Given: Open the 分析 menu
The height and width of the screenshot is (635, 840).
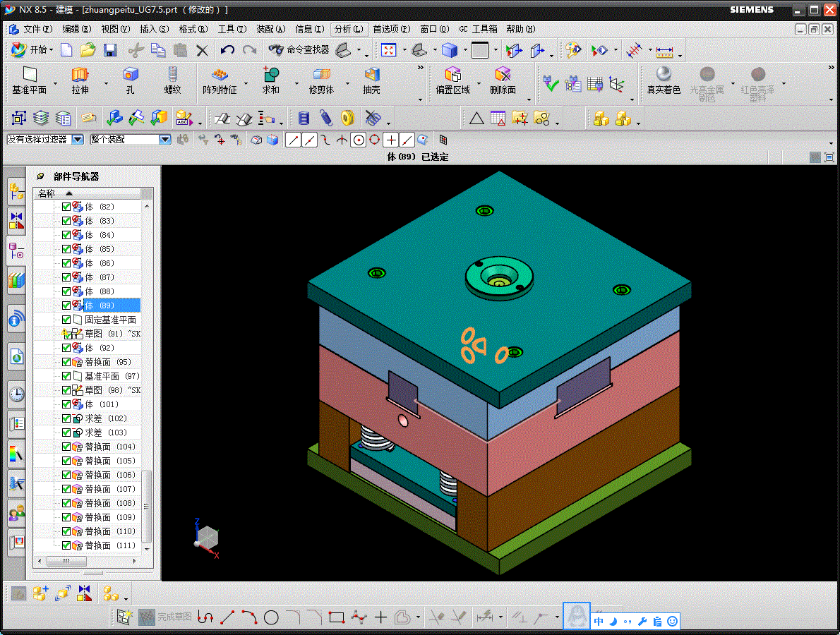Looking at the screenshot, I should (349, 29).
